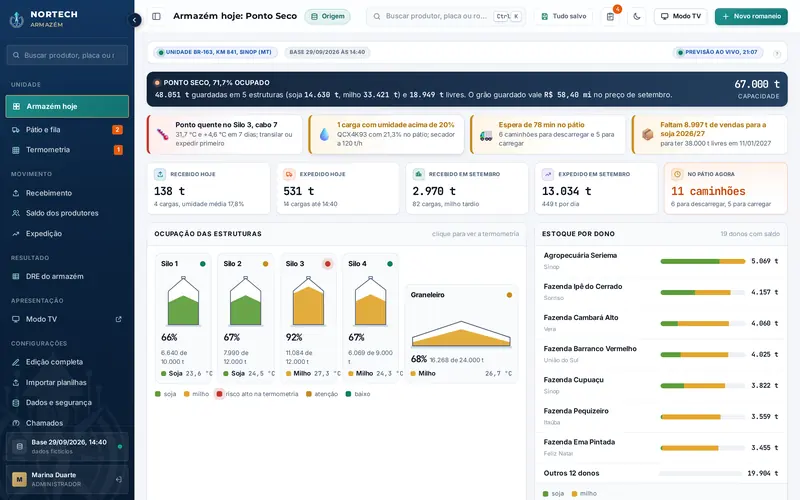Select the Fazenda Cupuaçu row
The width and height of the screenshot is (800, 500).
pos(661,385)
